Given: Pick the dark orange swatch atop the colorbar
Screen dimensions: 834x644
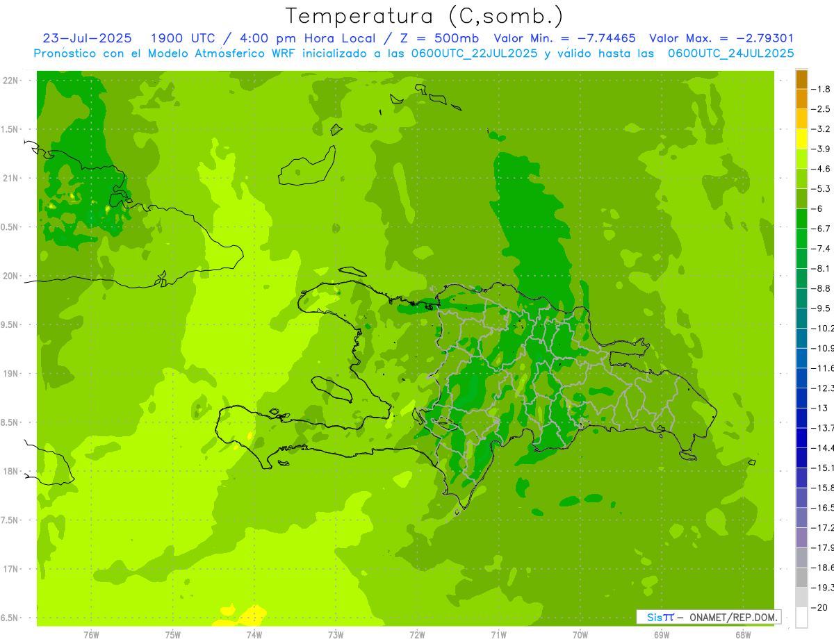Looking at the screenshot, I should coord(801,79).
